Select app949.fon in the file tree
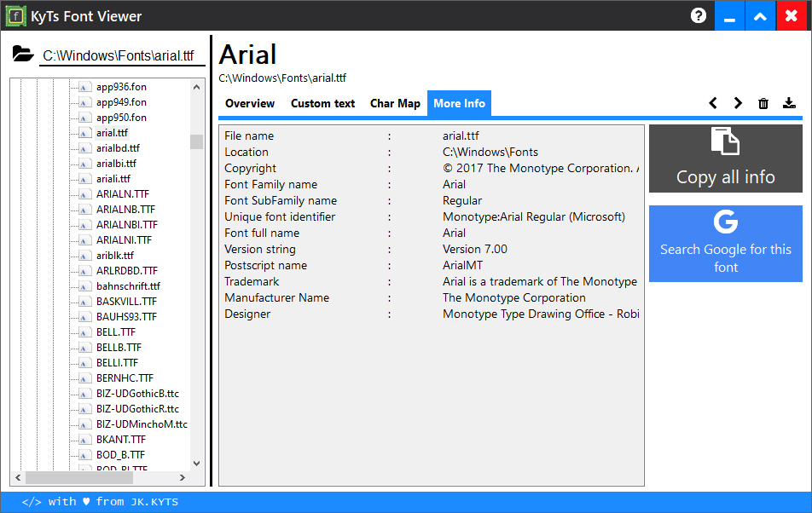 point(121,102)
